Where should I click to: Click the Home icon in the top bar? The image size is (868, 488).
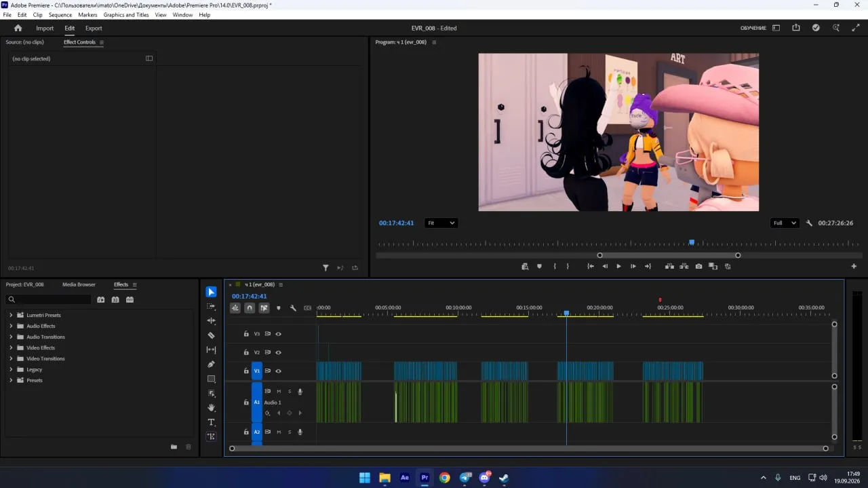click(x=18, y=28)
